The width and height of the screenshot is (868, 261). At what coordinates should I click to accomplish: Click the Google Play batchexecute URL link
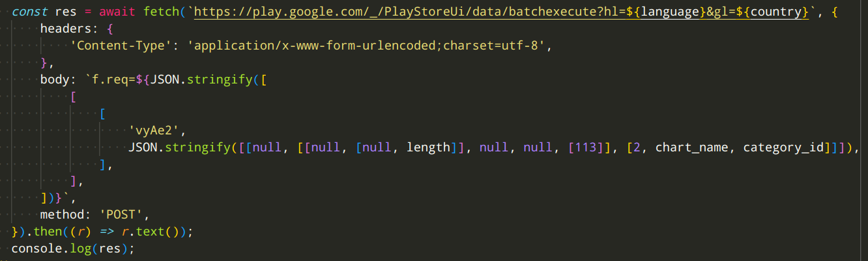coord(498,12)
